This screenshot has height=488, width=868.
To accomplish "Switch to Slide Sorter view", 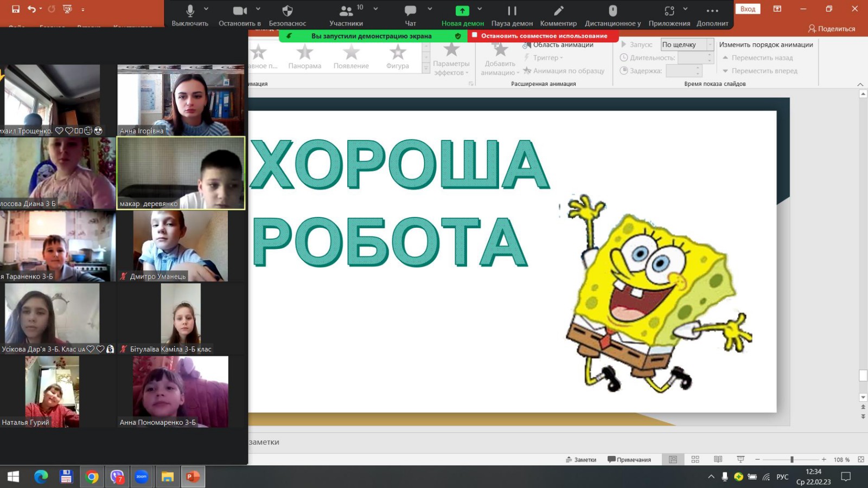I will coord(695,459).
